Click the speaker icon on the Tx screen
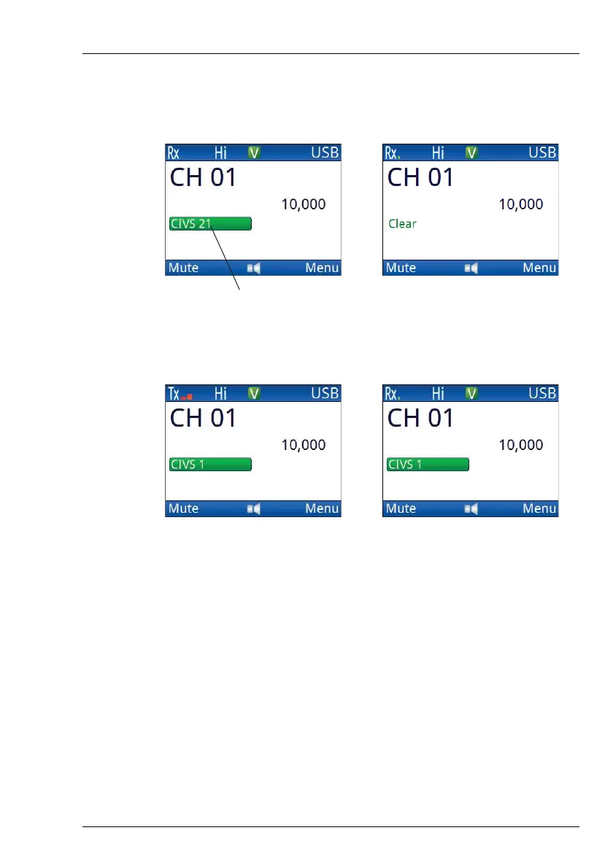Screen dimensions: 613x868 254,509
